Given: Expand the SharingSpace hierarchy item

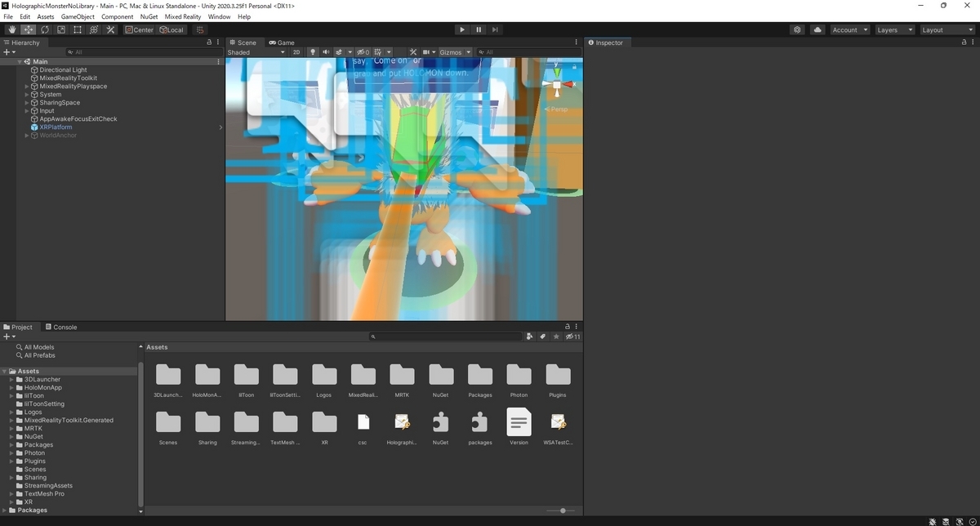Looking at the screenshot, I should coord(27,102).
